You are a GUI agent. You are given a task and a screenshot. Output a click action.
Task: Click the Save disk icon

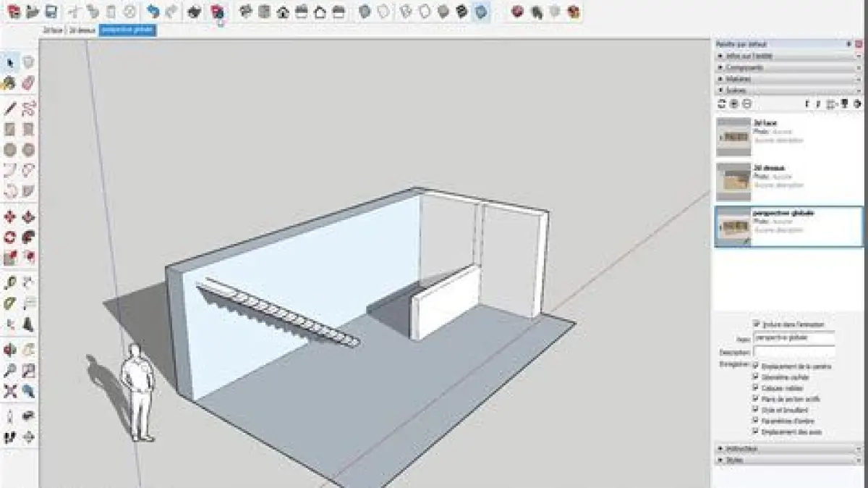click(x=51, y=12)
